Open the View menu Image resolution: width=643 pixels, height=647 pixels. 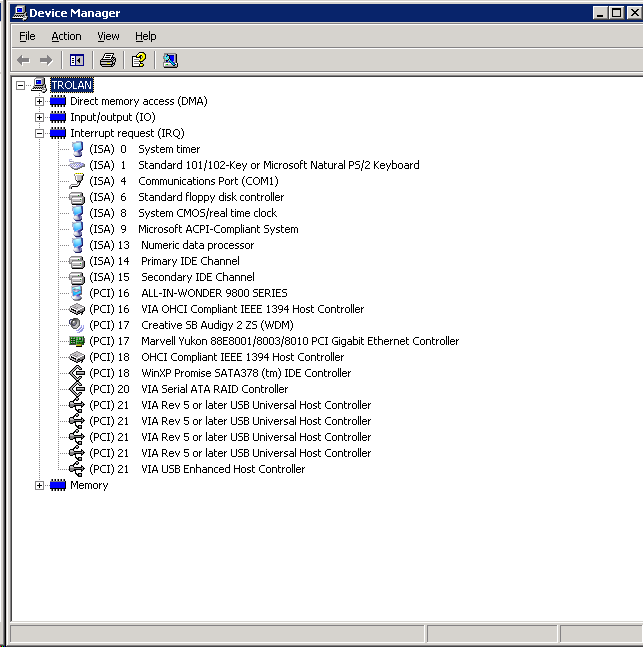(108, 36)
